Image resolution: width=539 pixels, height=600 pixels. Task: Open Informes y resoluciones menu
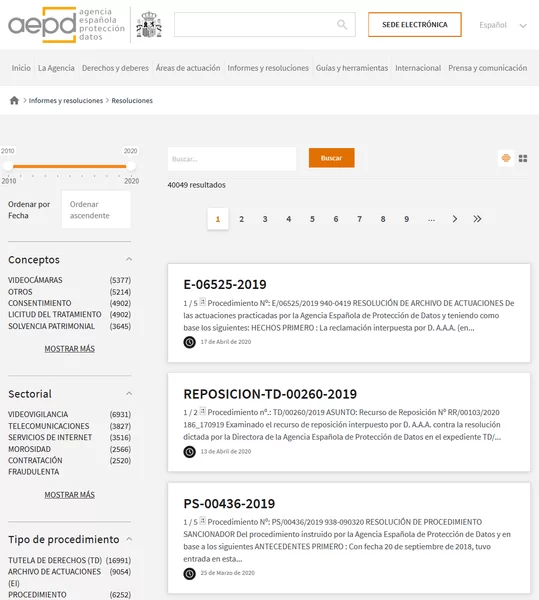[268, 68]
